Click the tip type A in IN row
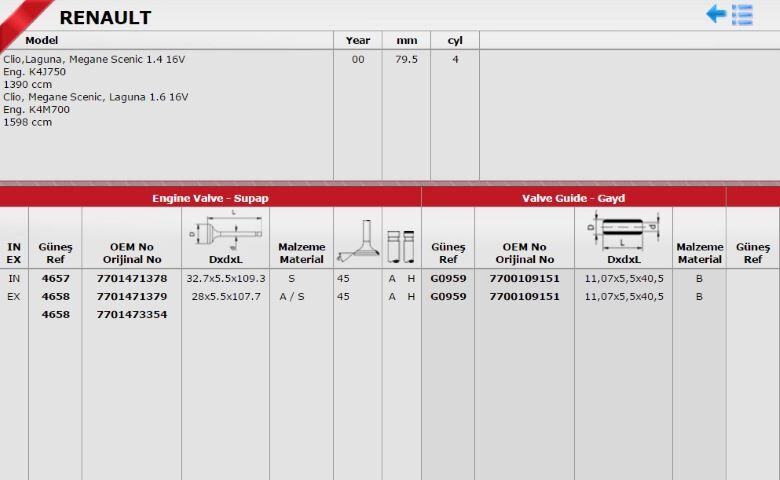The height and width of the screenshot is (480, 780). 392,279
